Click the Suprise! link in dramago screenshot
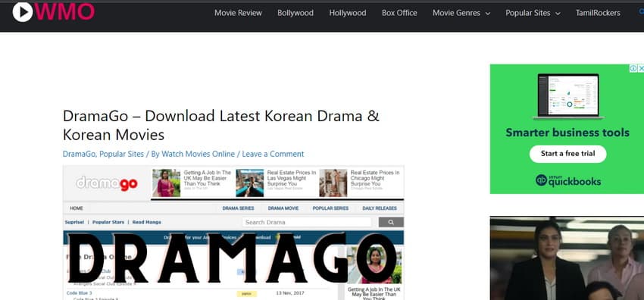 74,222
